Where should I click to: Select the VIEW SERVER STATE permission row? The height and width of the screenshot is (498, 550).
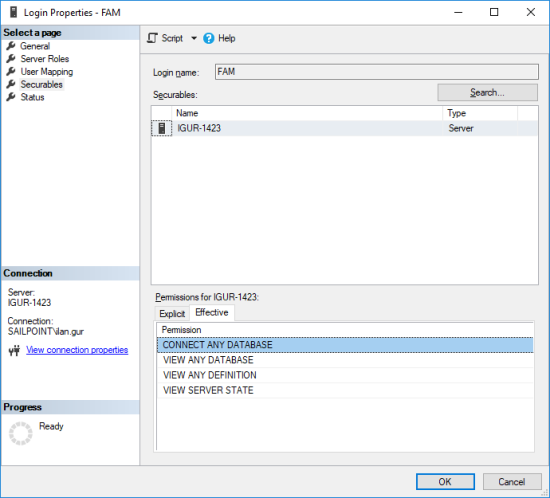tap(345, 390)
